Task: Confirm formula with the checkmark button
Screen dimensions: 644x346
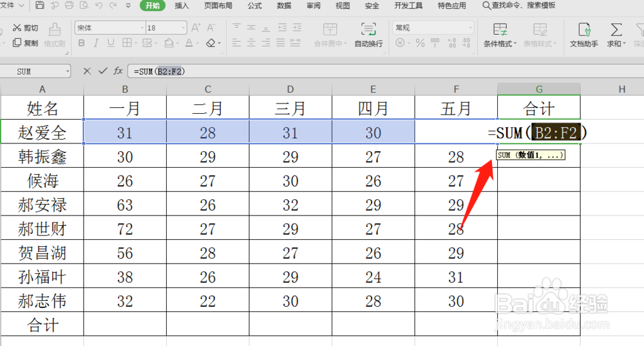Action: pyautogui.click(x=102, y=71)
